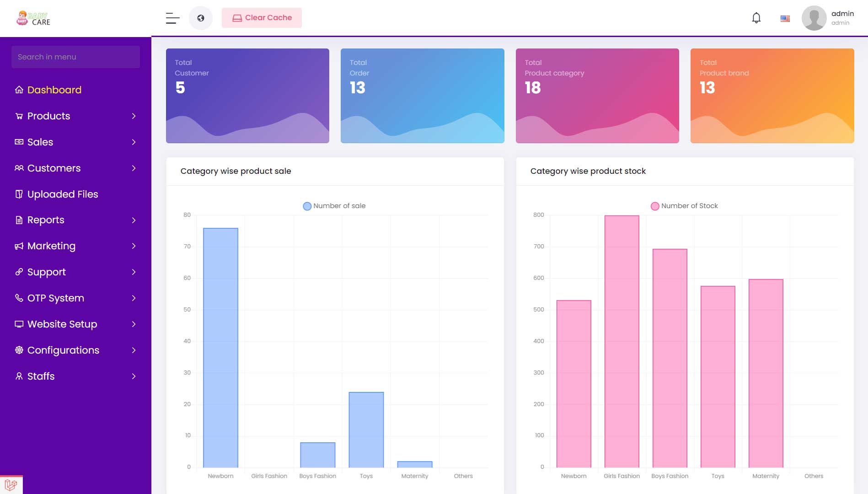Open the Laravel debug icon in corner
Viewport: 868px width, 494px height.
[11, 485]
